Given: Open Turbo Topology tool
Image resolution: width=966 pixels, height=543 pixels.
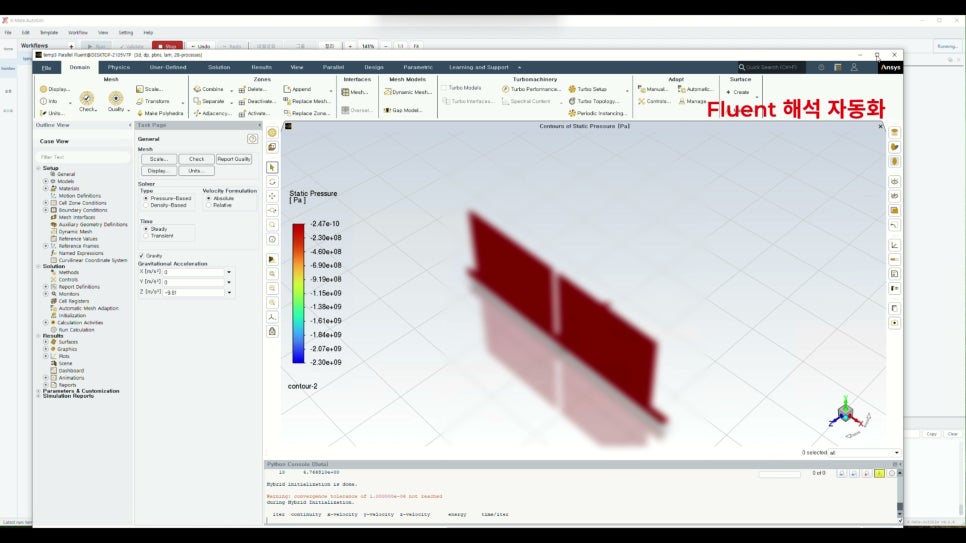Looking at the screenshot, I should (593, 101).
